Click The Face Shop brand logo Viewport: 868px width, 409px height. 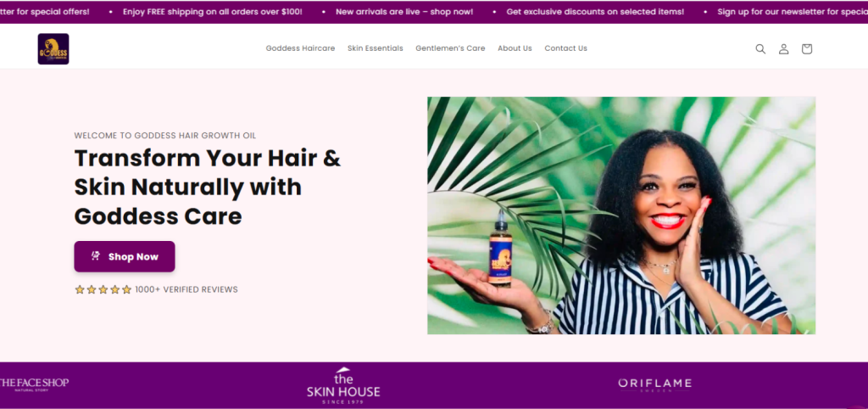[x=34, y=384]
